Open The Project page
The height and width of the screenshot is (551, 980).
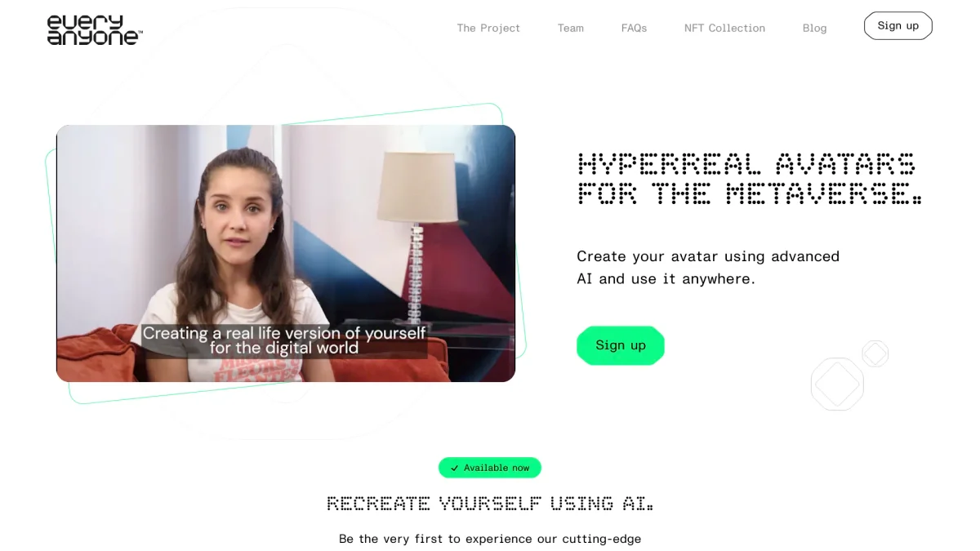click(488, 28)
